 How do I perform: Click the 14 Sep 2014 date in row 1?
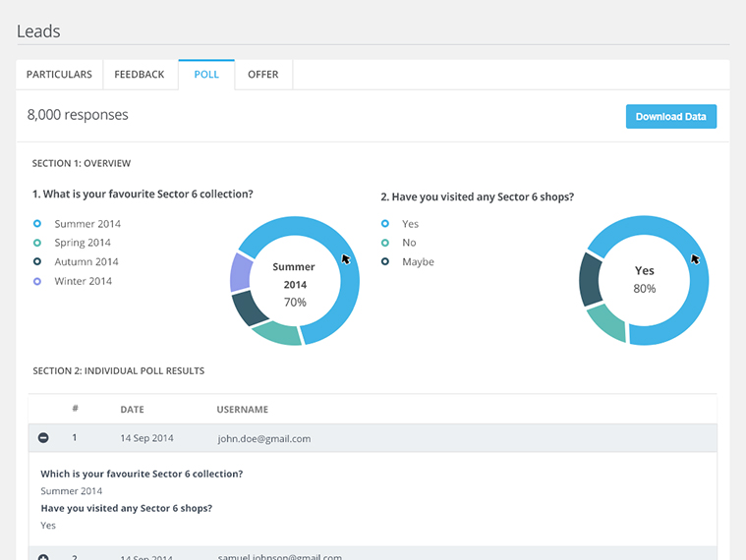[146, 438]
